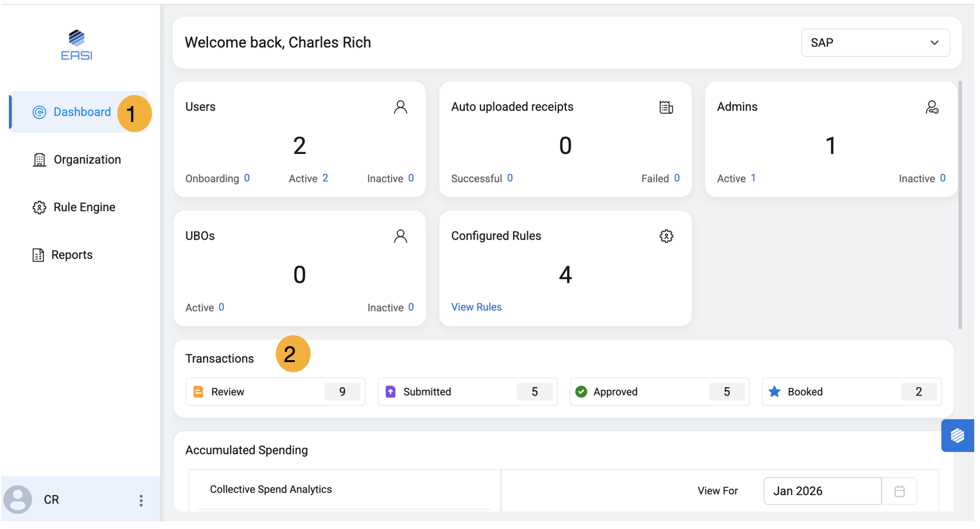The image size is (980, 529).
Task: Click the View Rules link
Action: (476, 307)
